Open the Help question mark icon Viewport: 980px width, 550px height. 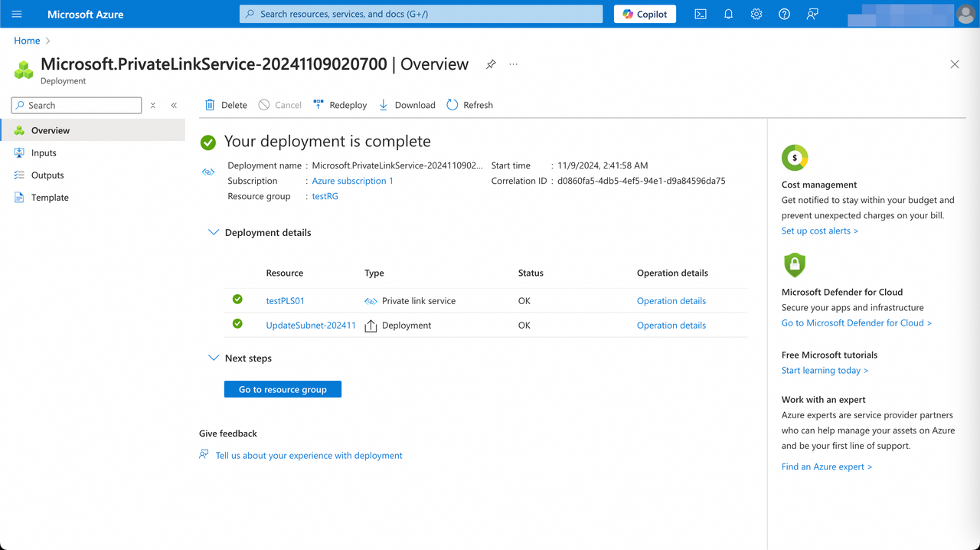click(x=784, y=14)
